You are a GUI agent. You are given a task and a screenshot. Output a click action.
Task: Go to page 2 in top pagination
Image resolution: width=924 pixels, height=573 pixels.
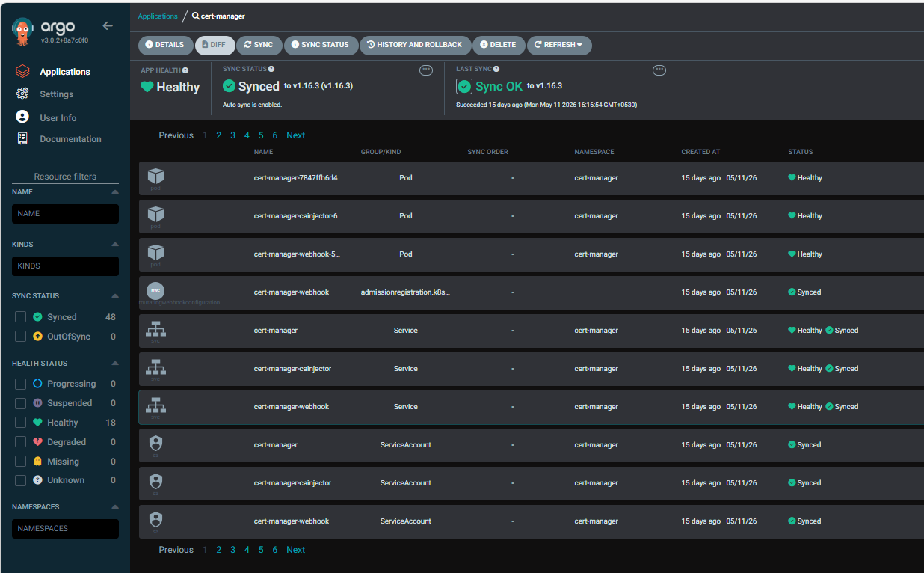click(x=219, y=135)
